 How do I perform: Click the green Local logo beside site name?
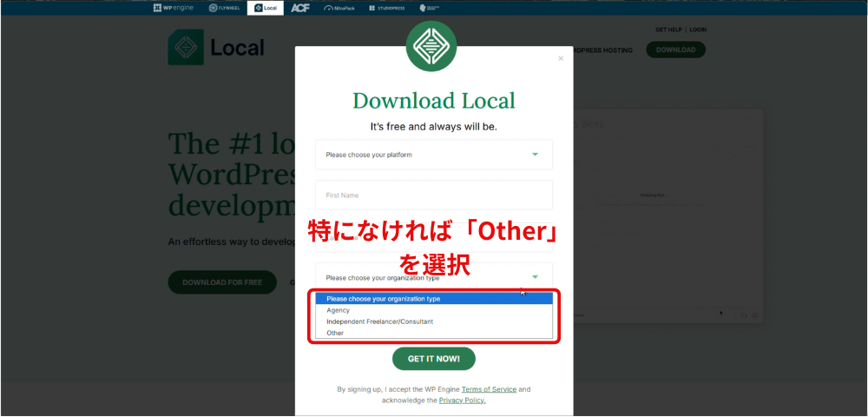185,48
